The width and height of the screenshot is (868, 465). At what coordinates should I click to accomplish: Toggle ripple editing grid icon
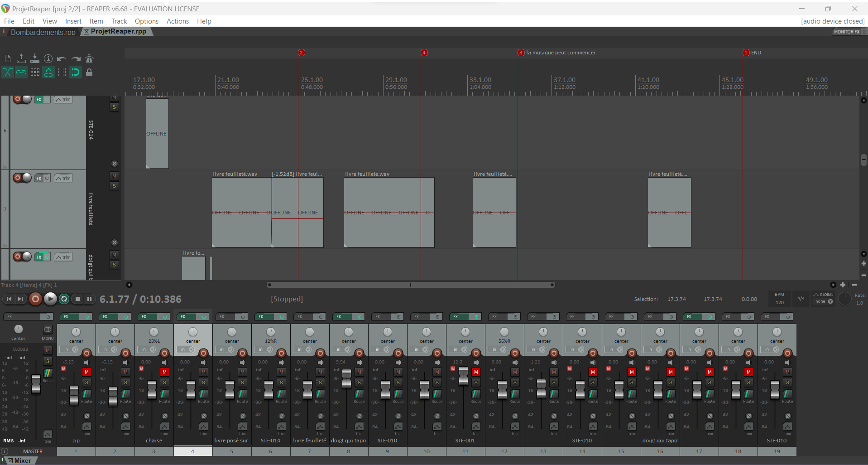click(35, 72)
